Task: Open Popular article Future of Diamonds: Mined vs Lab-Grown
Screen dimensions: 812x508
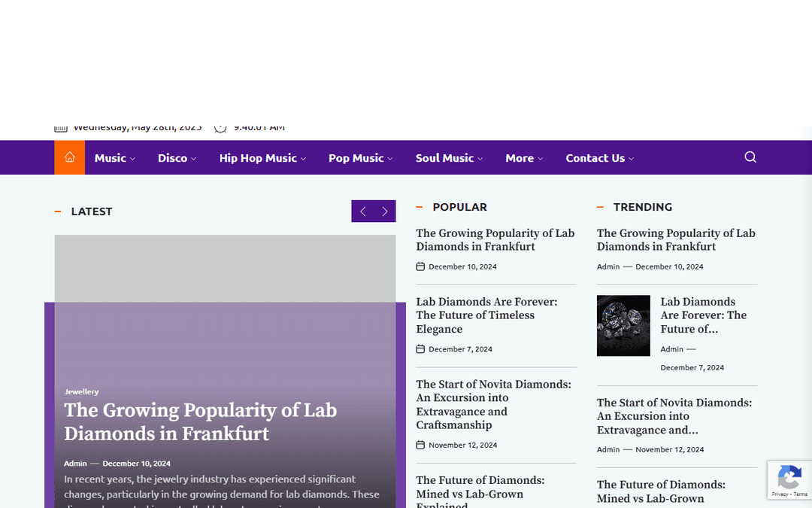Action: [x=480, y=492]
